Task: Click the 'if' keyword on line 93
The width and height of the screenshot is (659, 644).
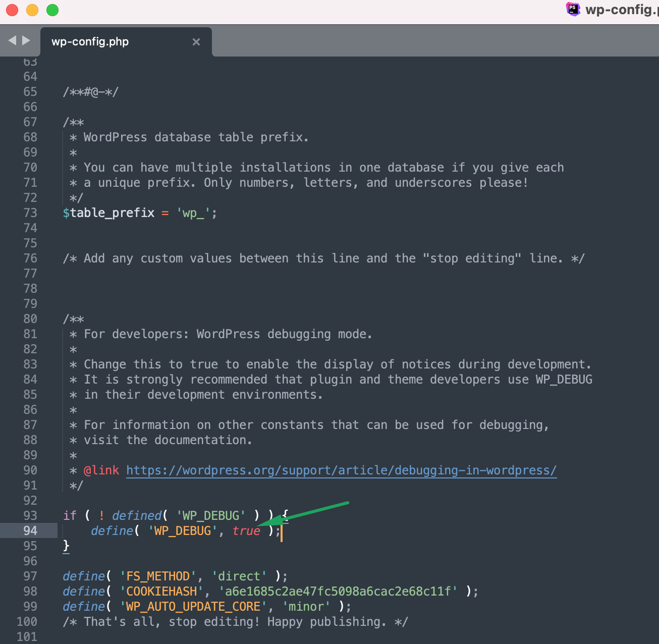Action: [x=70, y=516]
